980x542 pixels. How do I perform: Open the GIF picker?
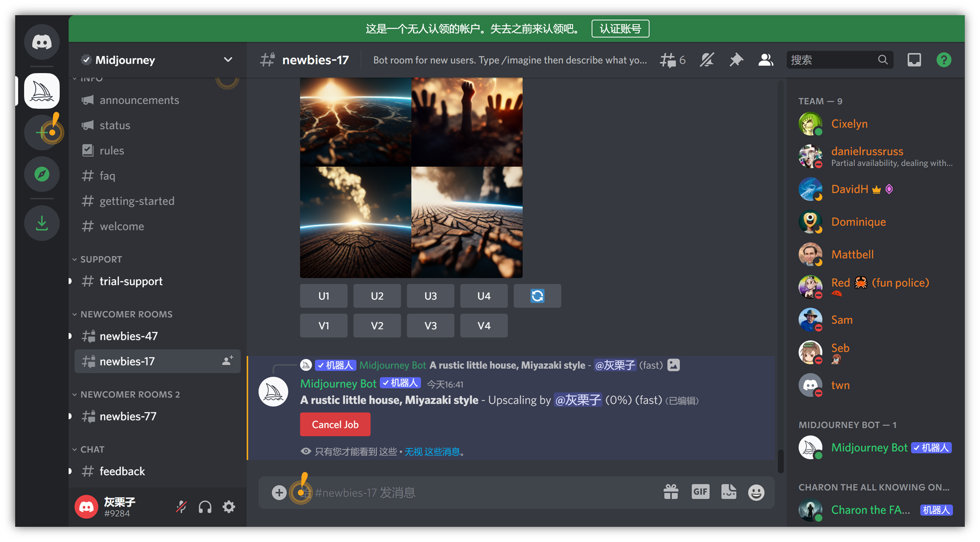click(700, 492)
